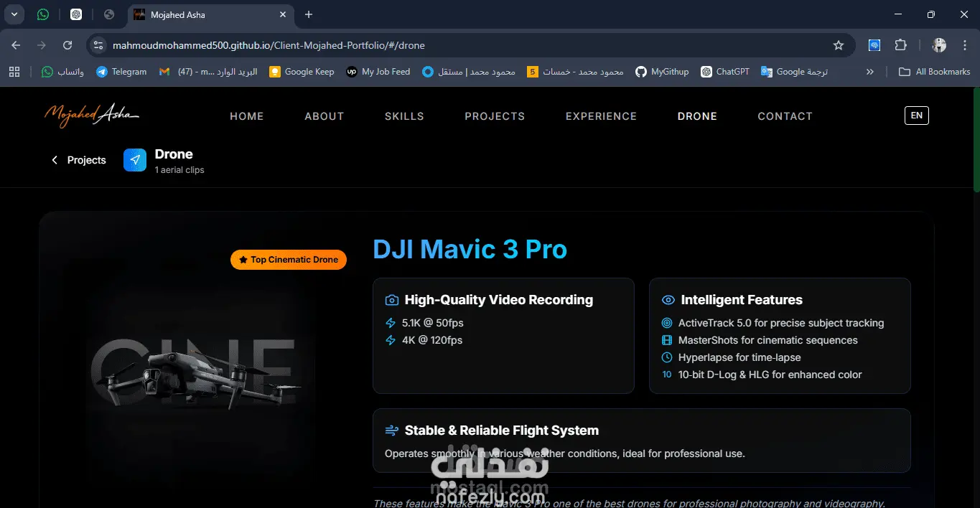Open the All Bookmarks folder
Image resolution: width=980 pixels, height=508 pixels.
(x=935, y=72)
